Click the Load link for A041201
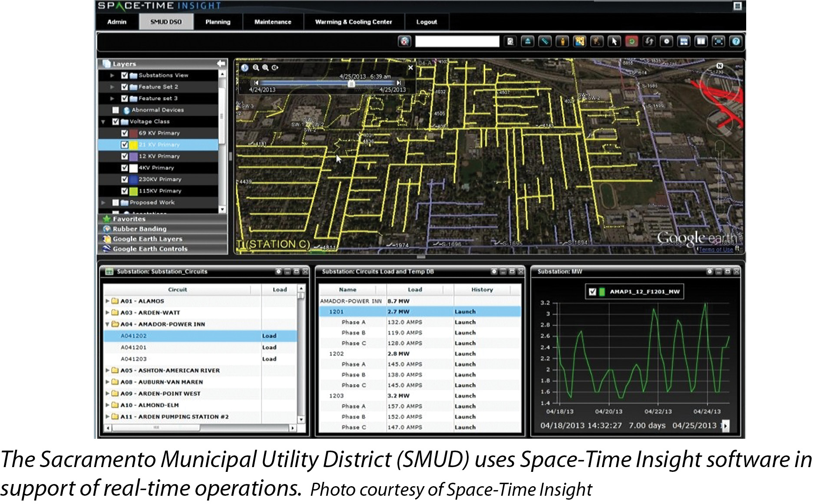 pos(269,347)
